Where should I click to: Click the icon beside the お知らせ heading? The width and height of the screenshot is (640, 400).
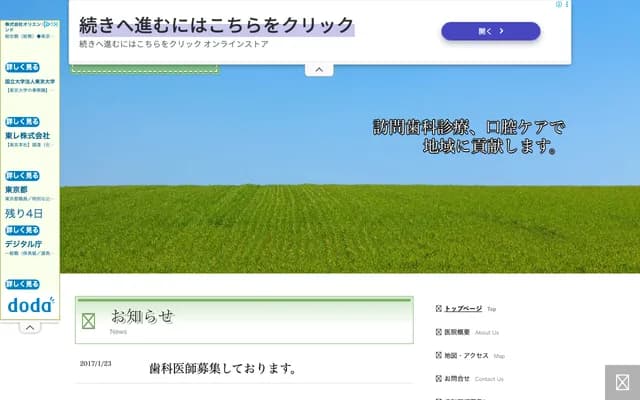pos(89,321)
